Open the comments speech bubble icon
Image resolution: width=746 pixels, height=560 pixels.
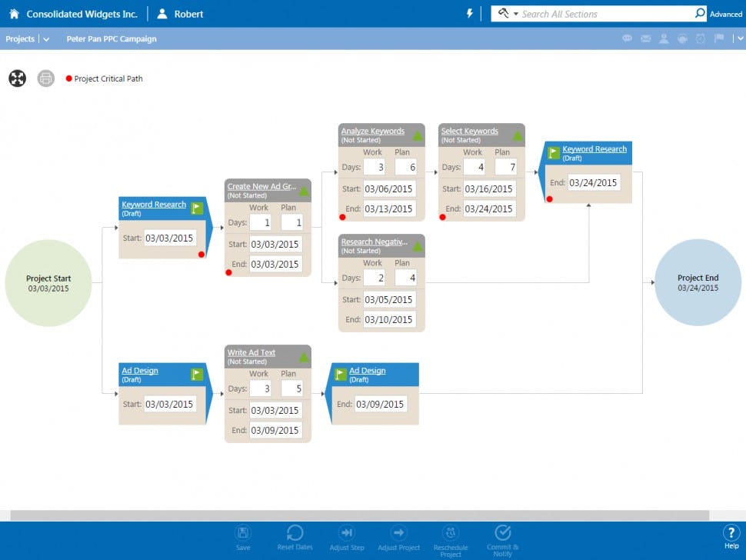(x=627, y=38)
